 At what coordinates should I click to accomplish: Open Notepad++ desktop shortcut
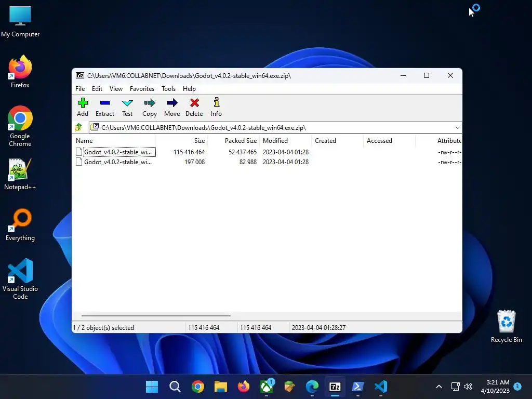[x=20, y=174]
